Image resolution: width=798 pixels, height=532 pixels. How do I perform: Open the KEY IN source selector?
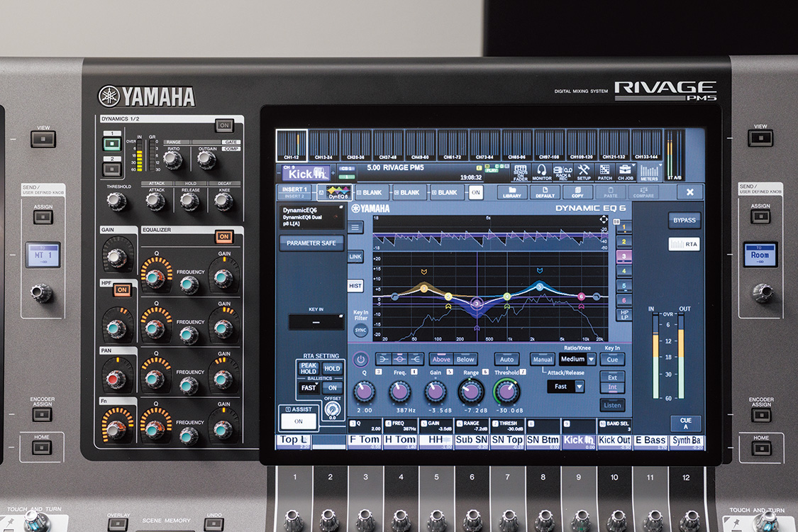[x=316, y=322]
